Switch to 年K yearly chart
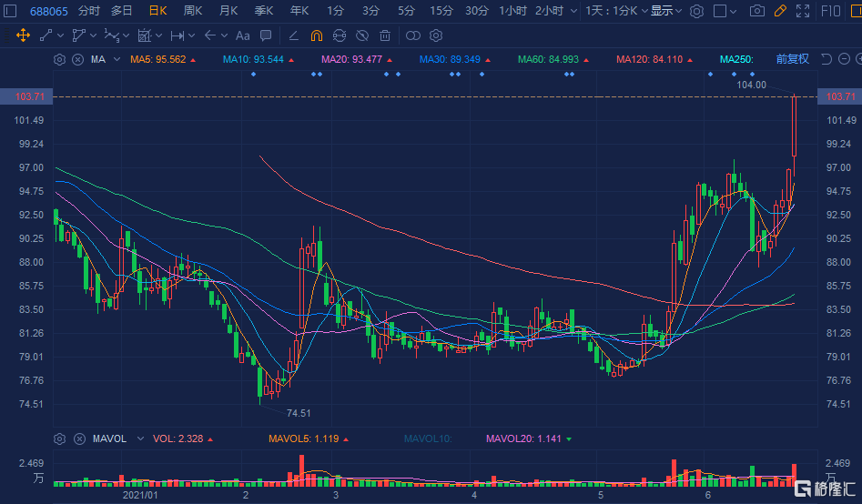Viewport: 862px width, 504px height. pyautogui.click(x=299, y=11)
